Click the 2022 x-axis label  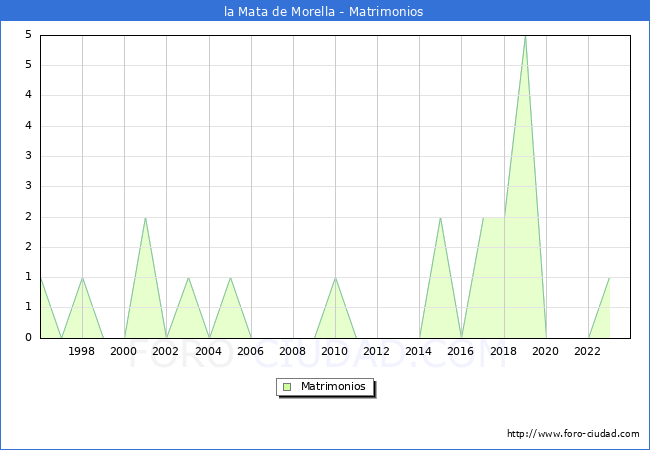(588, 351)
